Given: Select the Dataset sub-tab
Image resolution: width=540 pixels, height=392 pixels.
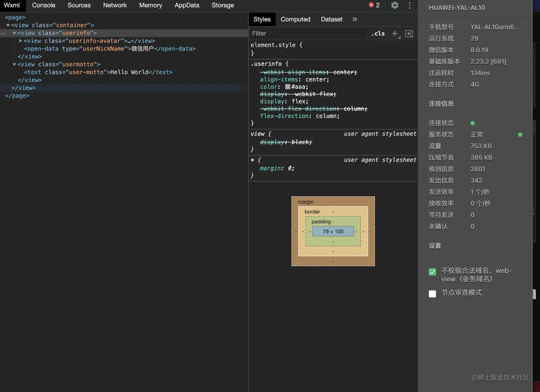Looking at the screenshot, I should (x=331, y=19).
